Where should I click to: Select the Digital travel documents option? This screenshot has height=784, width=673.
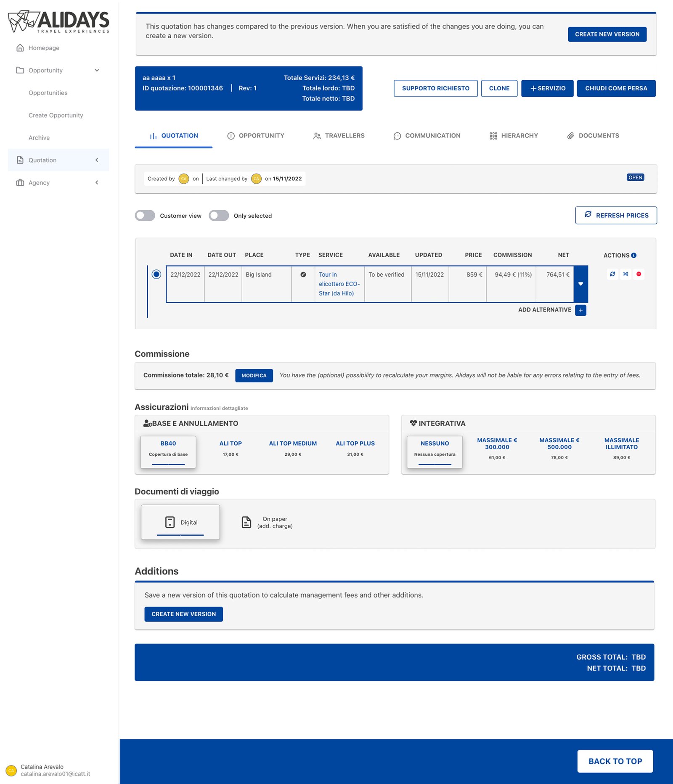pyautogui.click(x=180, y=522)
